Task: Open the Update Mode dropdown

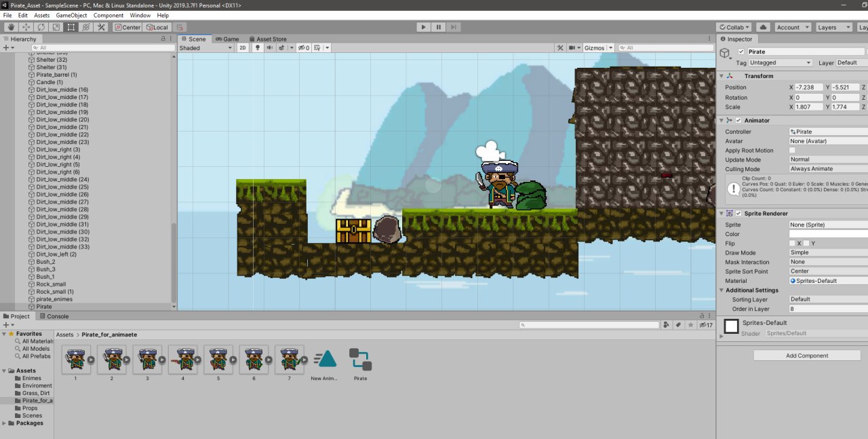Action: click(x=828, y=159)
